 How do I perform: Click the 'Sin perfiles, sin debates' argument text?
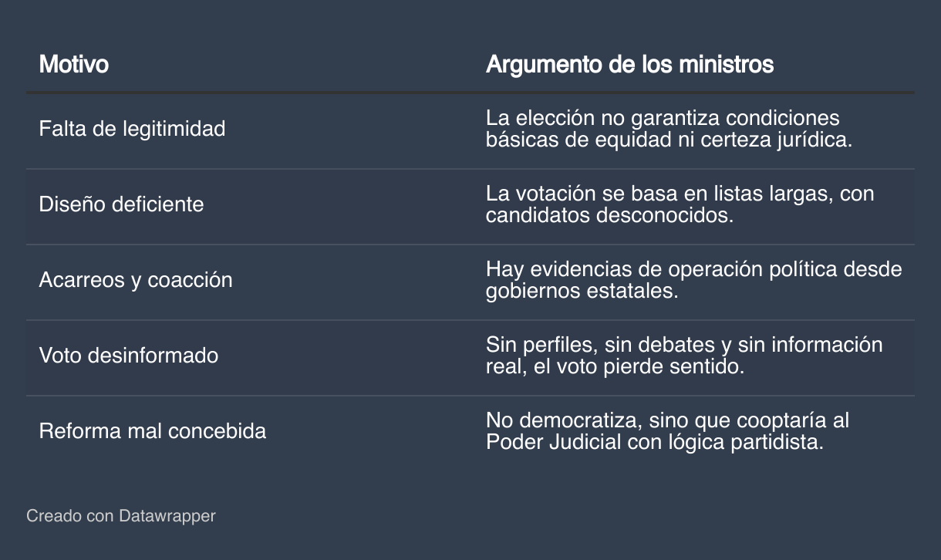pos(683,356)
